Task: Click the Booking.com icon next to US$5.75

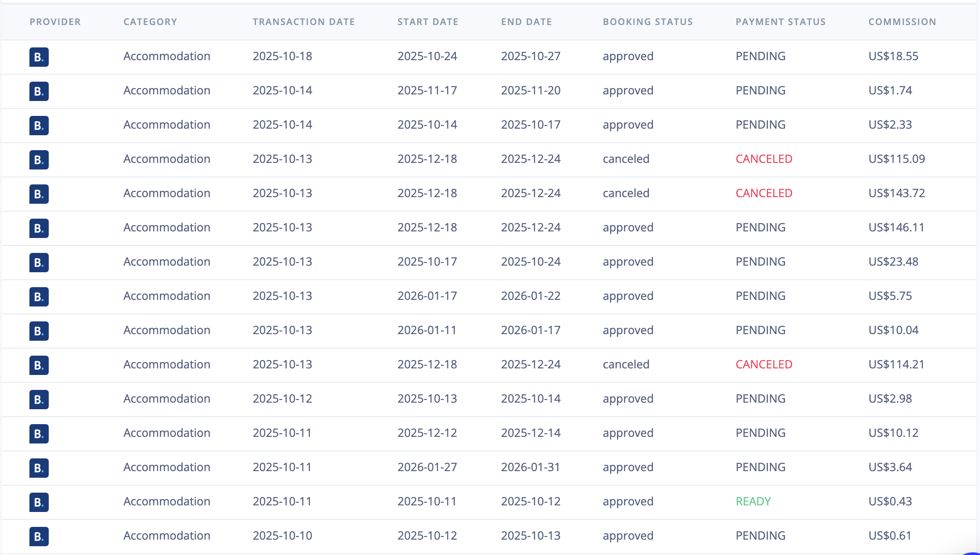Action: (x=39, y=297)
